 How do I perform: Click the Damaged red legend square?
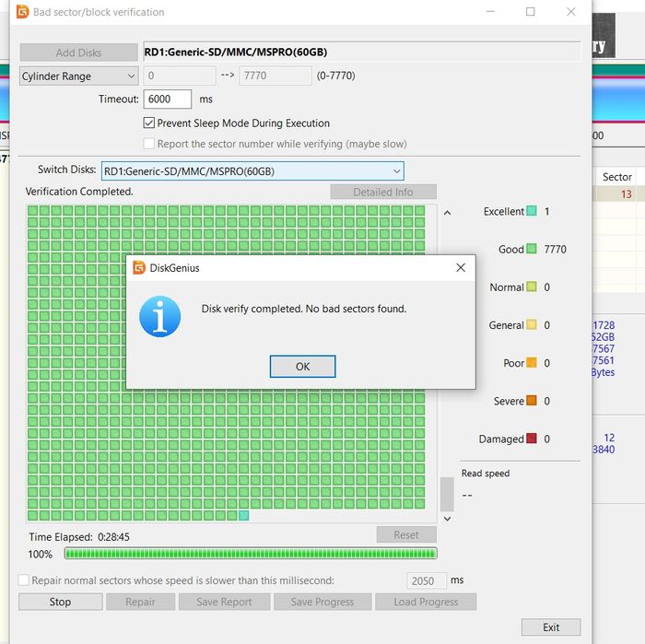pyautogui.click(x=532, y=439)
